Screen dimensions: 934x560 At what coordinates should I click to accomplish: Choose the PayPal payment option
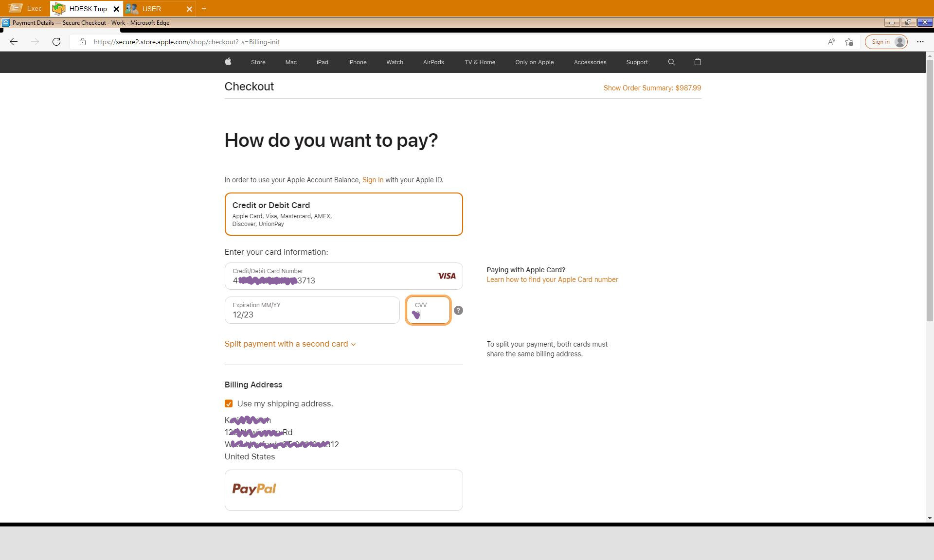tap(343, 490)
